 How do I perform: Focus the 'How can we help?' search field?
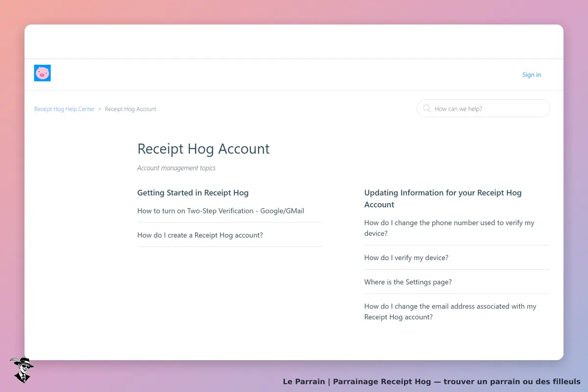click(x=483, y=108)
